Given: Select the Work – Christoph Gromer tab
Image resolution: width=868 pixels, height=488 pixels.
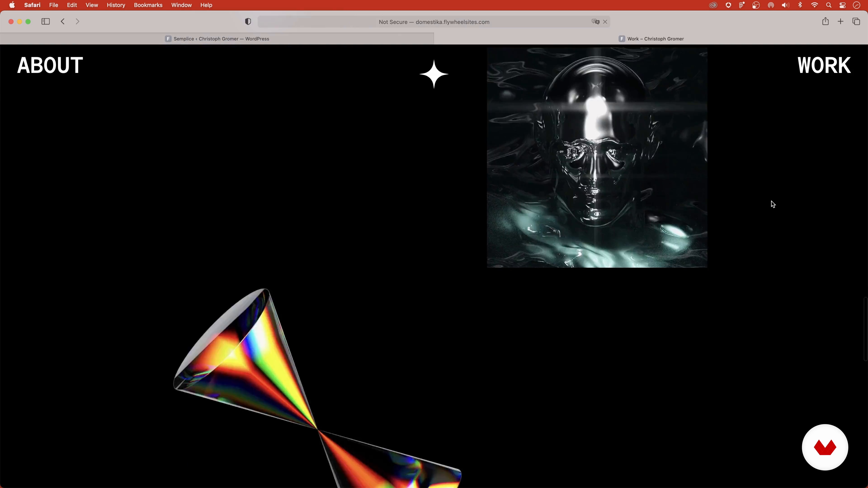Looking at the screenshot, I should click(x=651, y=39).
